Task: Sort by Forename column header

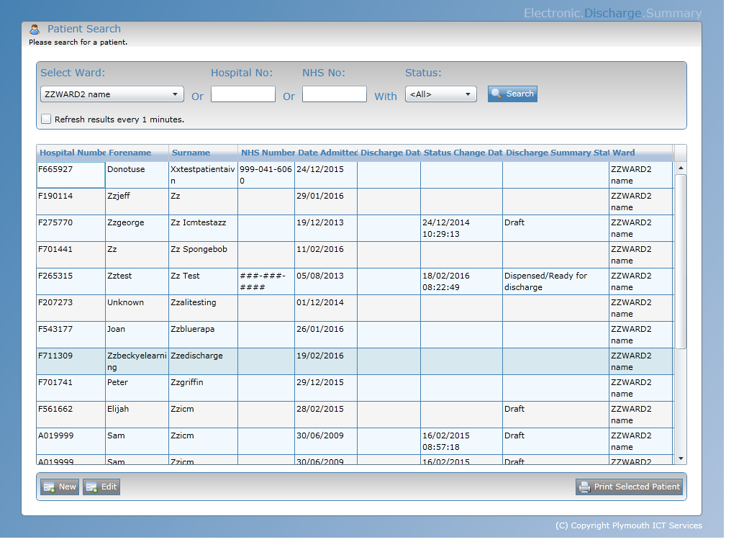Action: coord(137,153)
